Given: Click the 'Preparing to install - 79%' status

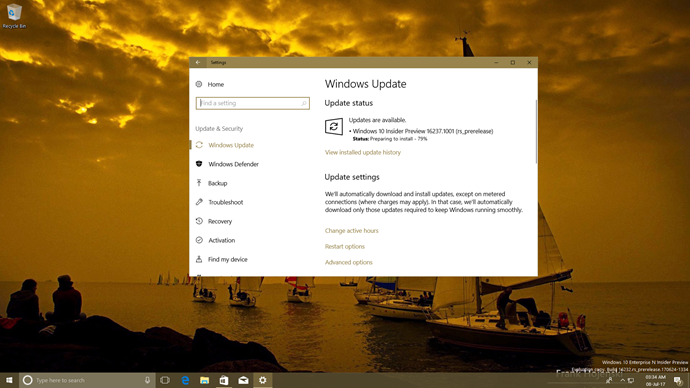Looking at the screenshot, I should pyautogui.click(x=398, y=139).
